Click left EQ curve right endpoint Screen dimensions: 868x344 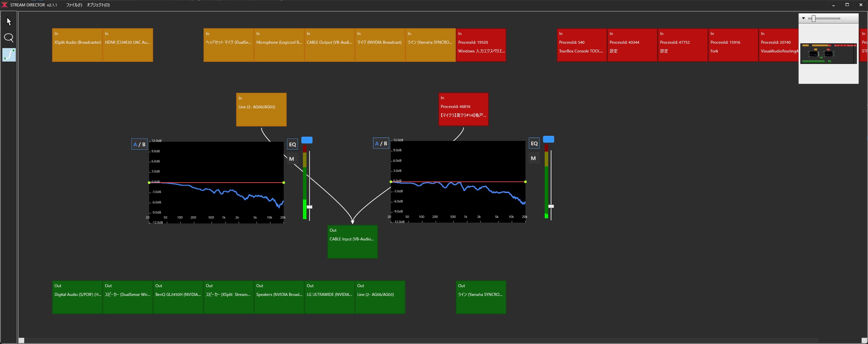pos(284,183)
